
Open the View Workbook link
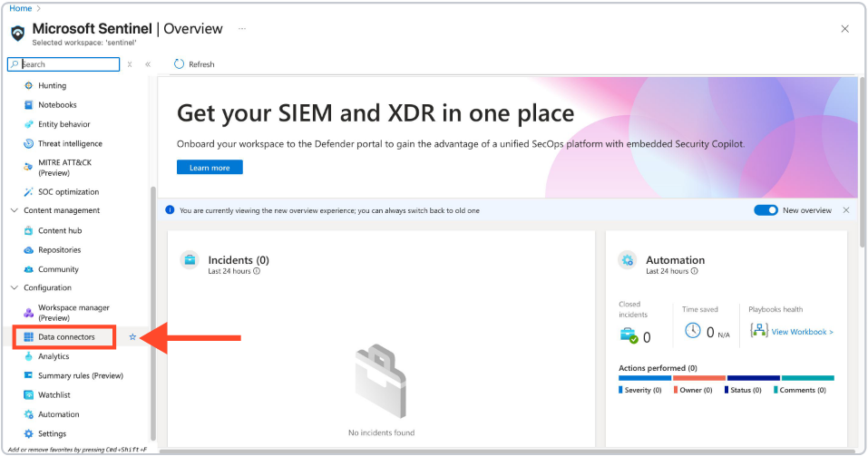coord(802,332)
